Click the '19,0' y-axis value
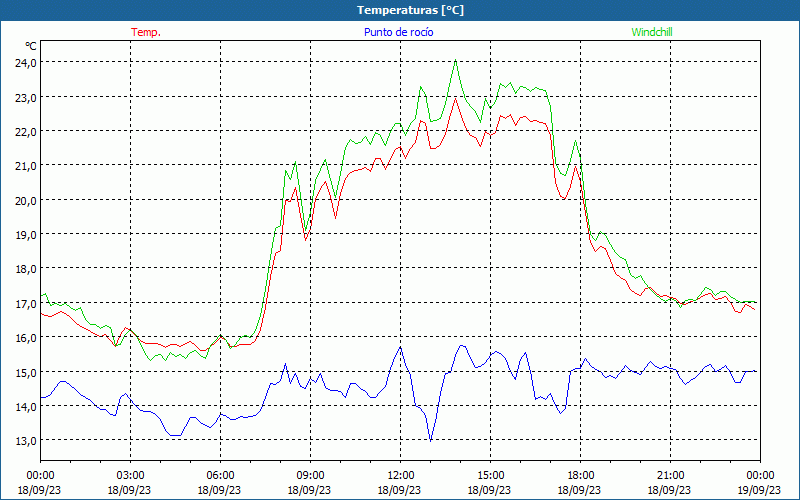 25,235
